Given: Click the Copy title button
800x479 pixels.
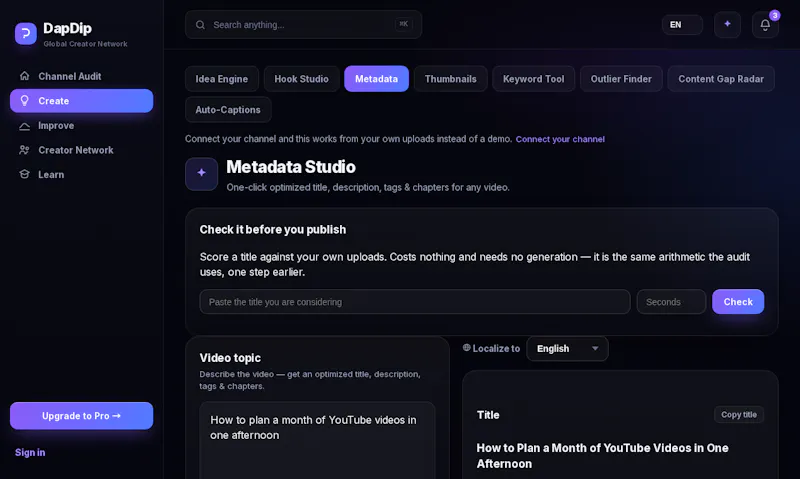Looking at the screenshot, I should [x=738, y=415].
